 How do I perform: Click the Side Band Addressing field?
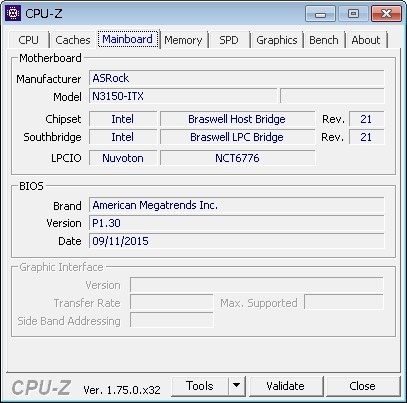coord(172,320)
